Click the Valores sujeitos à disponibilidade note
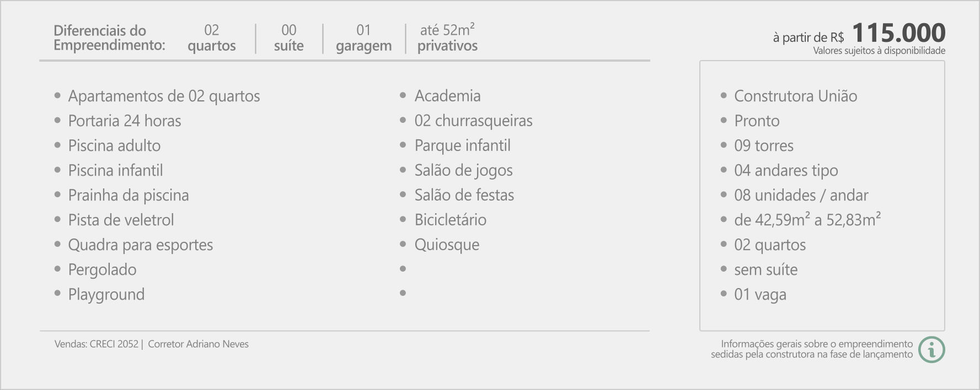The height and width of the screenshot is (390, 980). pyautogui.click(x=879, y=51)
